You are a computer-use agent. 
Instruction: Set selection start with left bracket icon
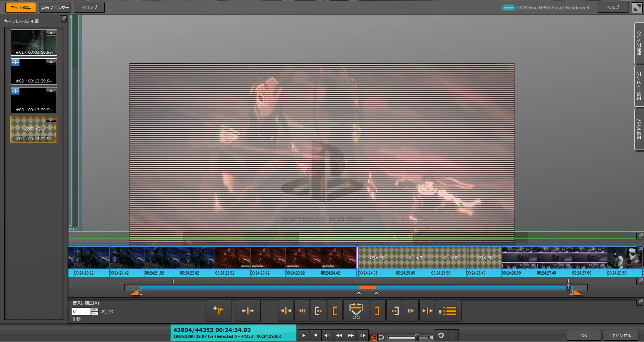tap(335, 311)
